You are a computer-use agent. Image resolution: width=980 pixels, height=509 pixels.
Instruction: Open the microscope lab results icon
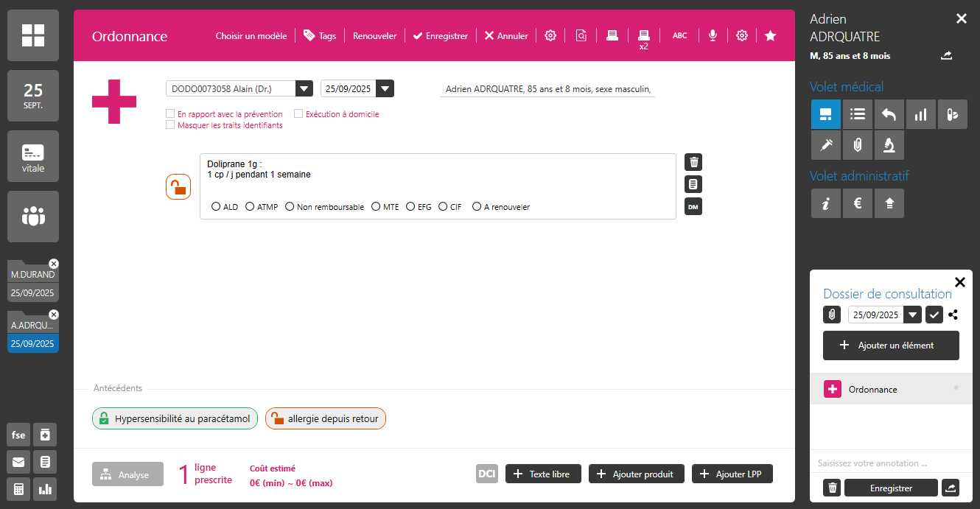tap(889, 145)
